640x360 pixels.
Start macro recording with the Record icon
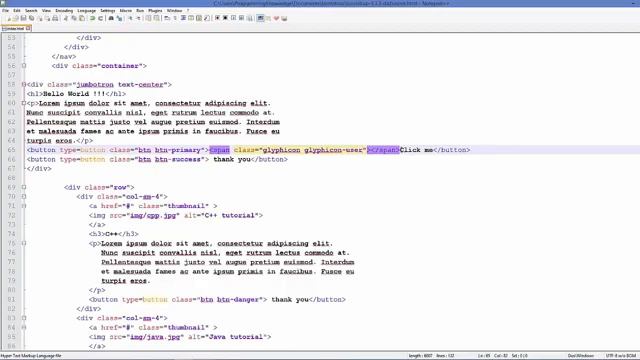217,18
